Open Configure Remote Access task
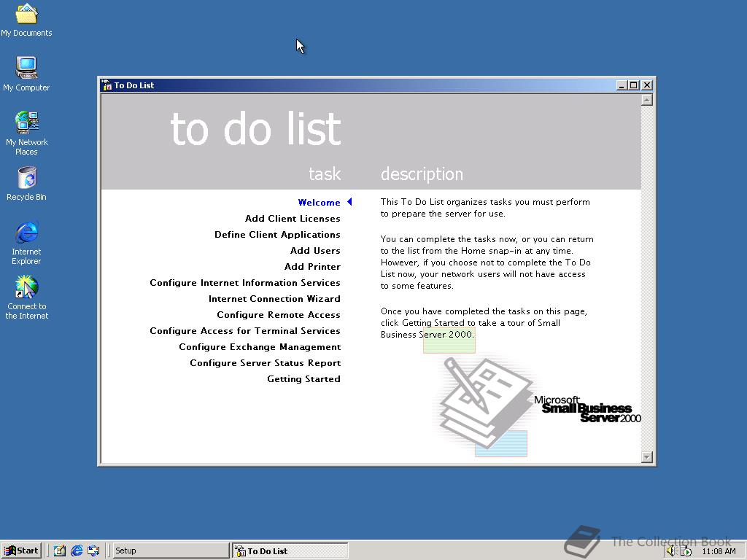Viewport: 747px width, 560px height. pos(278,315)
